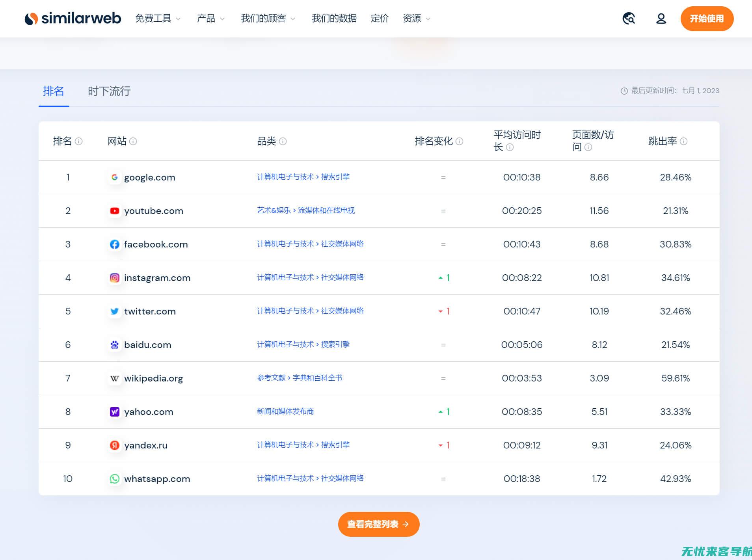Click youtube.com visit duration 00:20:25
The height and width of the screenshot is (560, 752).
[x=522, y=211]
